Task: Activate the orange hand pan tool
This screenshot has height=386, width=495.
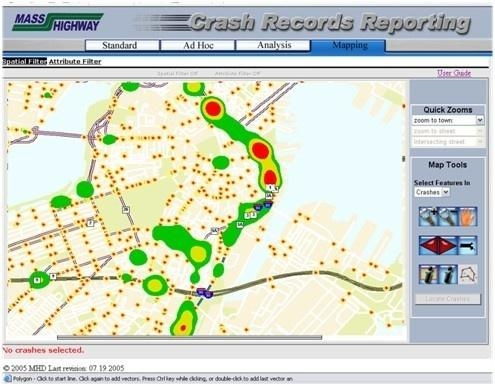Action: tap(468, 217)
